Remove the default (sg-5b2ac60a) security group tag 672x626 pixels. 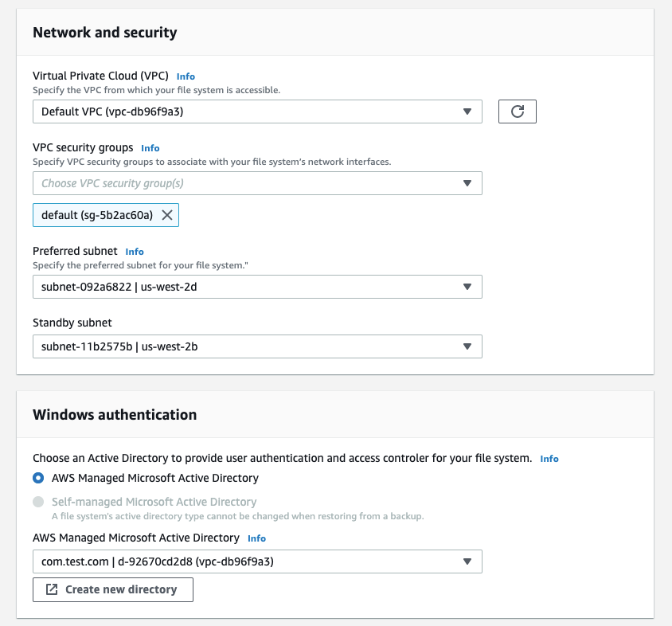167,215
